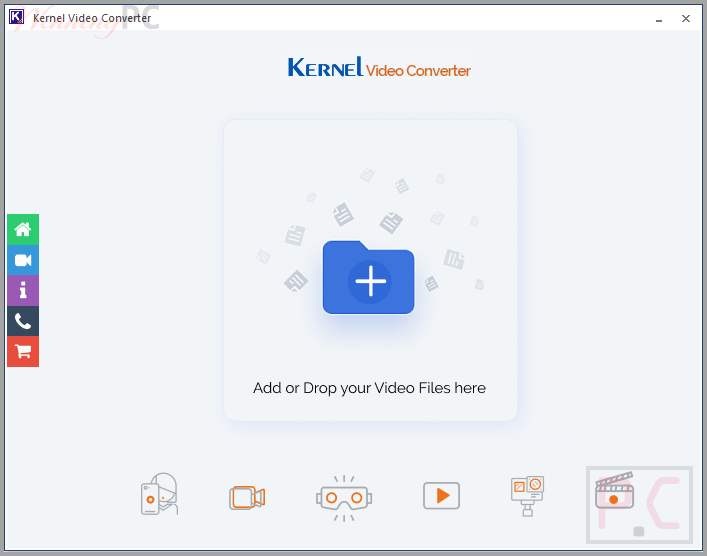This screenshot has height=556, width=707.
Task: Click the blue add folder icon
Action: (x=368, y=277)
